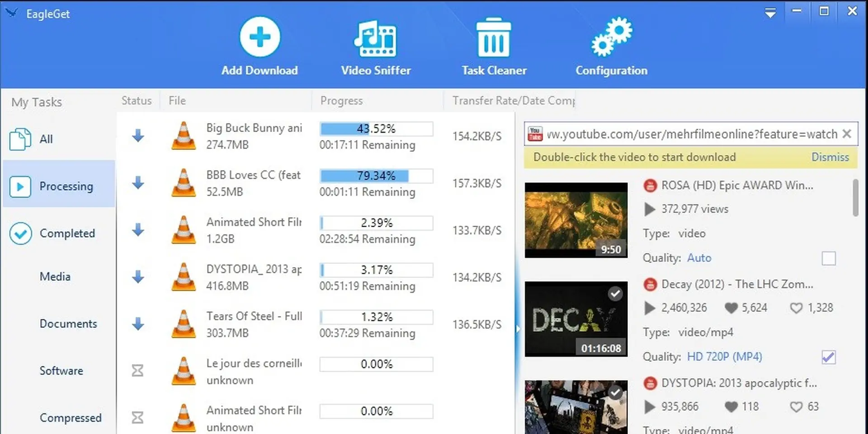Enable the quality checkbox for ROSA video

point(829,258)
